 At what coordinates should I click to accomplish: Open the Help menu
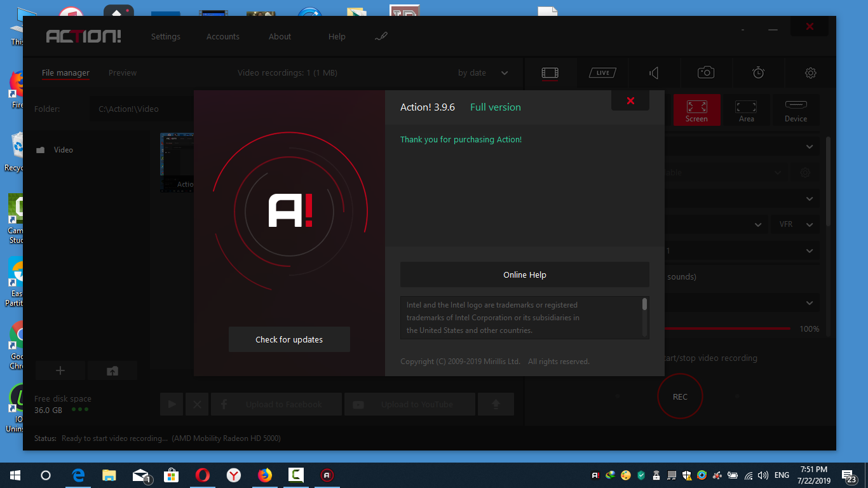tap(337, 37)
